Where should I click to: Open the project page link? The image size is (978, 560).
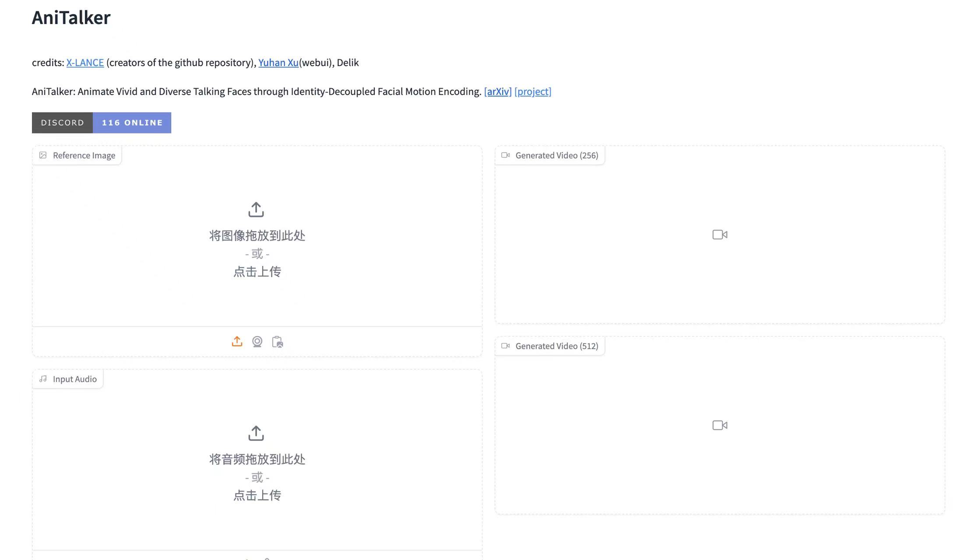(533, 91)
